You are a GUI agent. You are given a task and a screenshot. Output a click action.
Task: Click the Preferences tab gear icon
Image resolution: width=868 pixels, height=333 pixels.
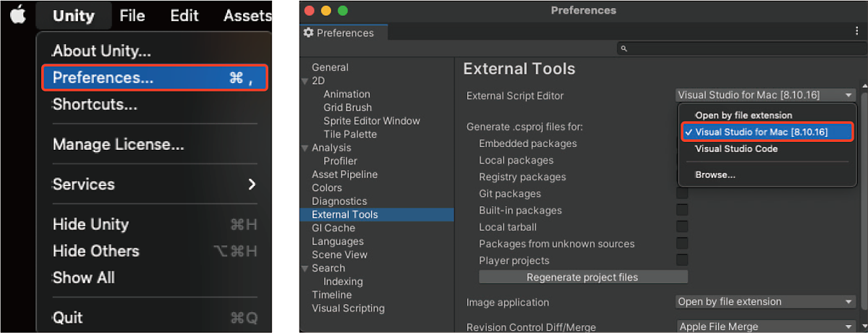[309, 33]
